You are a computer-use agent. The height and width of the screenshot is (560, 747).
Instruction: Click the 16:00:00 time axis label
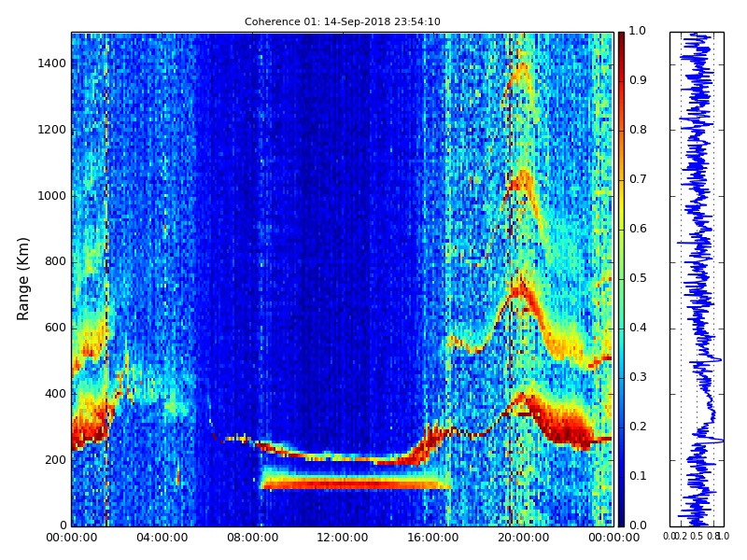tap(433, 538)
